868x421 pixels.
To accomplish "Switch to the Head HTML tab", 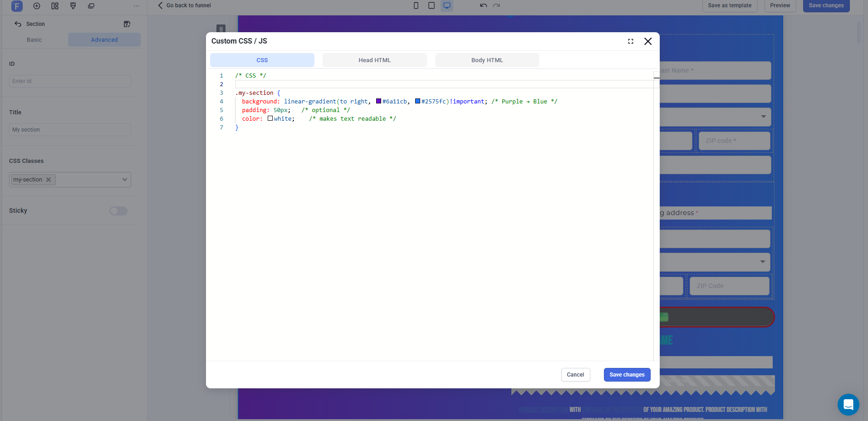I will (x=374, y=60).
